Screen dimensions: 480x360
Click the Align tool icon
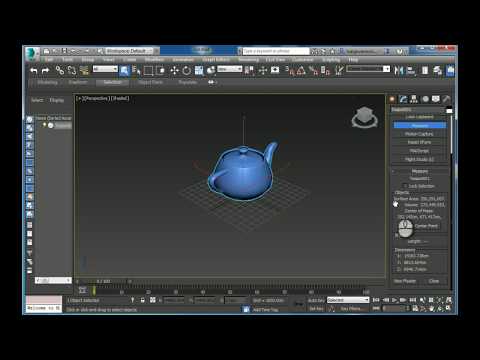(411, 70)
